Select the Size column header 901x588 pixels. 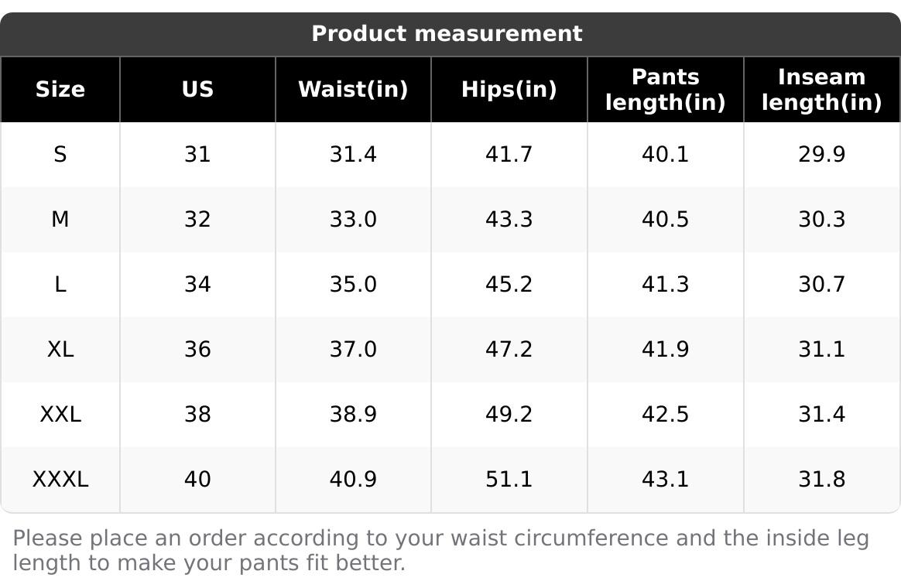pos(60,90)
